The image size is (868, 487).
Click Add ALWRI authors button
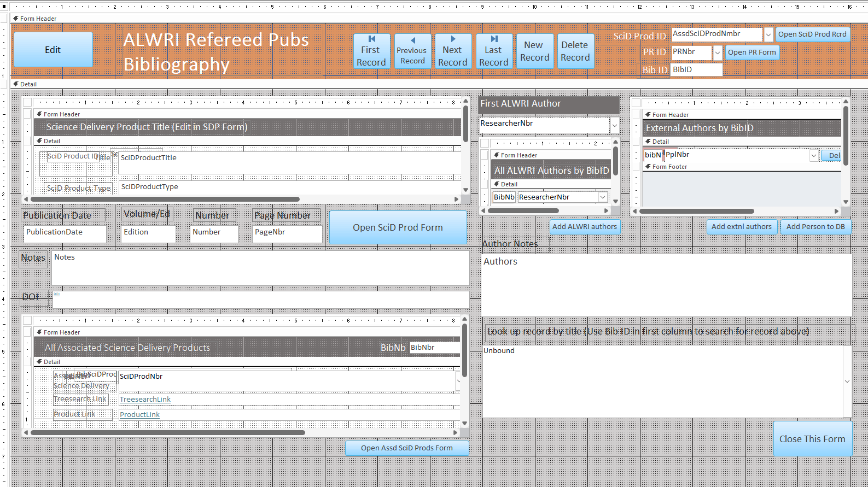[585, 227]
